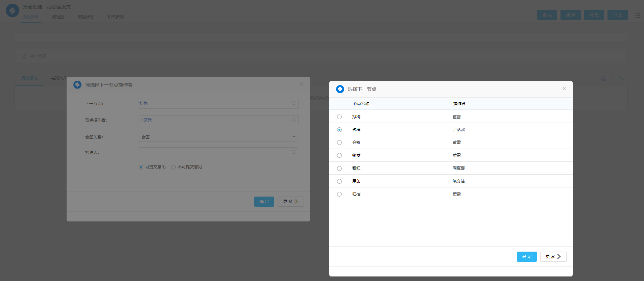Click the user icon above comments panel
Screen dimensions: 644x281
[x=603, y=78]
